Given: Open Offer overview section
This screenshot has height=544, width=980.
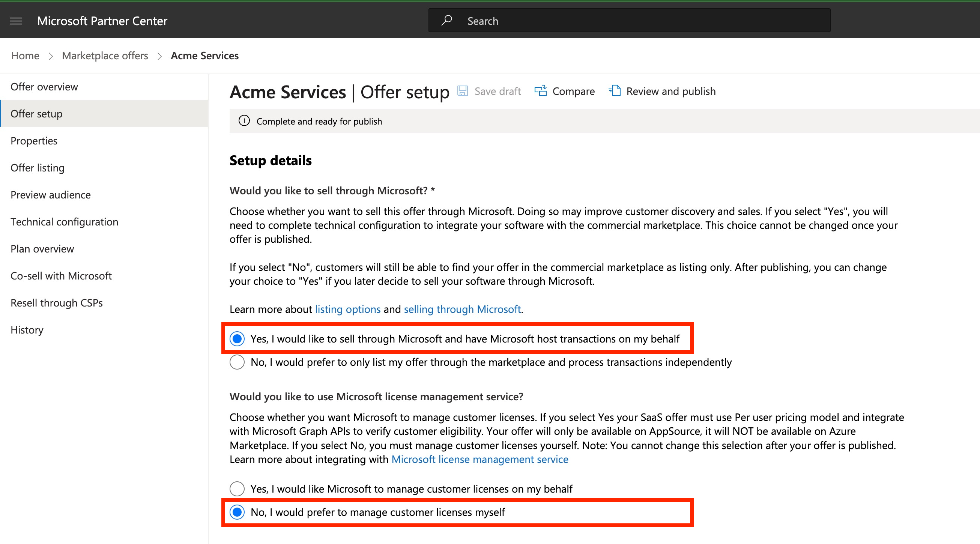Looking at the screenshot, I should [x=45, y=86].
